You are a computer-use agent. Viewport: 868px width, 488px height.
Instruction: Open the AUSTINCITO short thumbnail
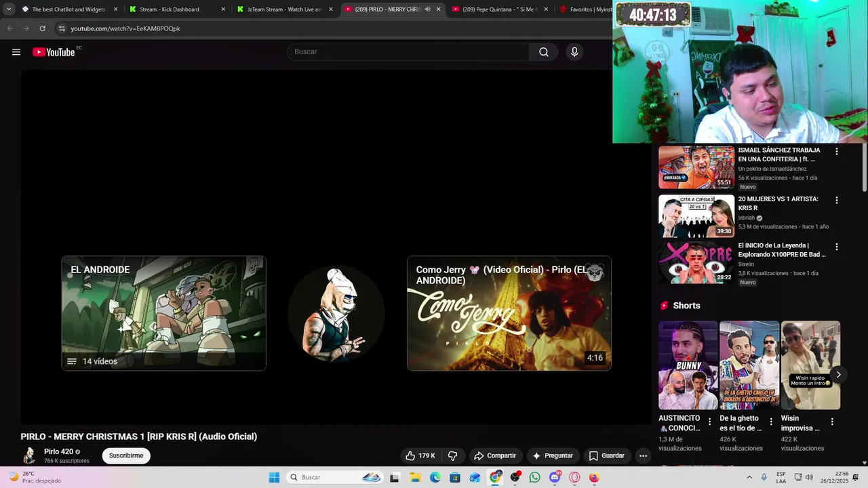click(x=688, y=365)
